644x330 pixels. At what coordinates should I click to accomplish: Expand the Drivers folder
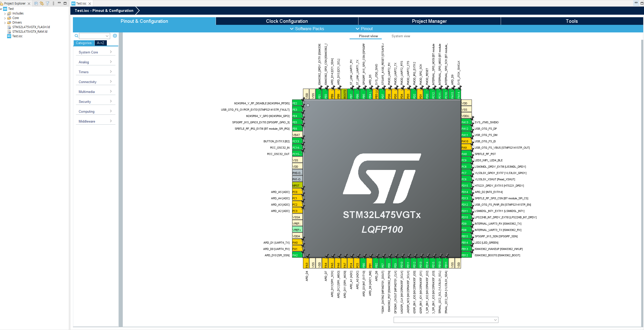pos(5,23)
